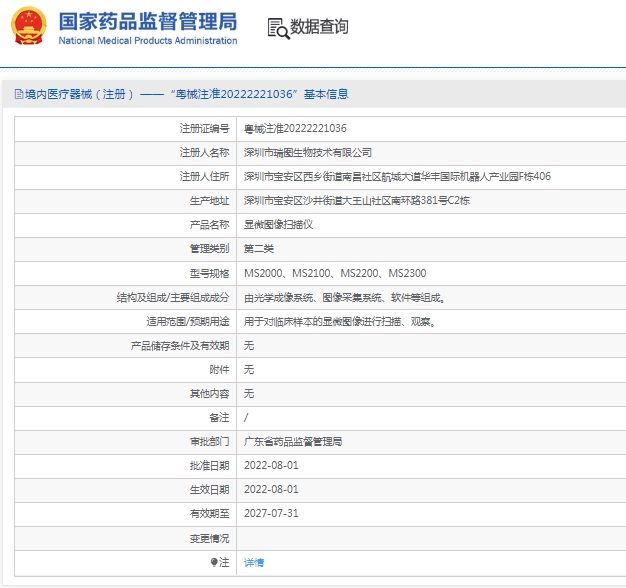Click the 其他内容 label

coord(209,394)
